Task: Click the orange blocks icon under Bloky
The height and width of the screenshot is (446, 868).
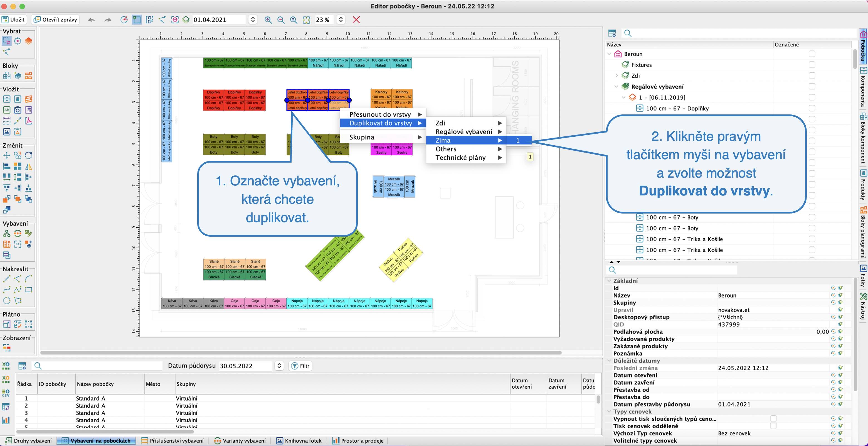Action: click(x=29, y=75)
